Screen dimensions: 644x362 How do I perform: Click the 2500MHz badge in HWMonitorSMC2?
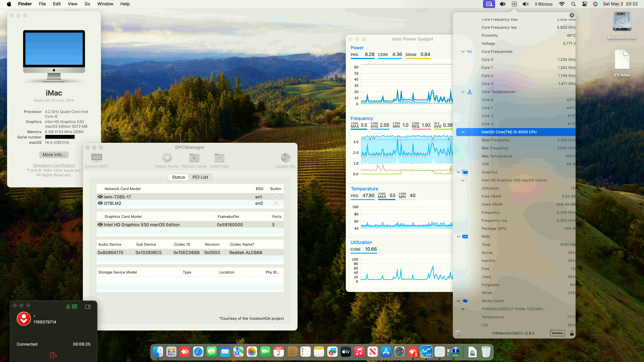coord(557,333)
